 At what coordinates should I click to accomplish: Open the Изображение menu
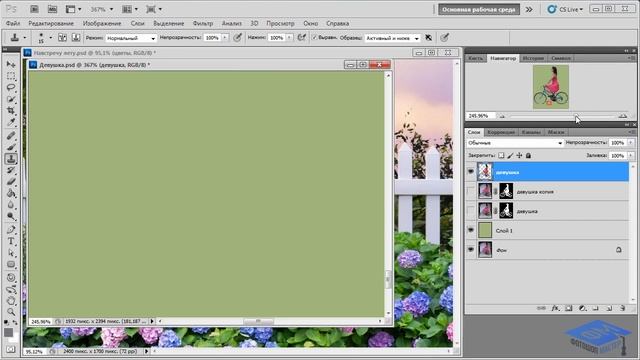(102, 23)
